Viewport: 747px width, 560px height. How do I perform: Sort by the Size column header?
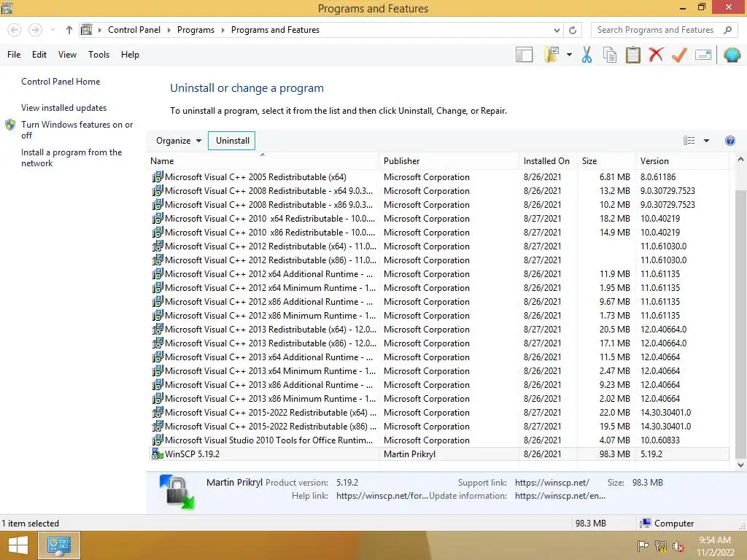[x=606, y=161]
